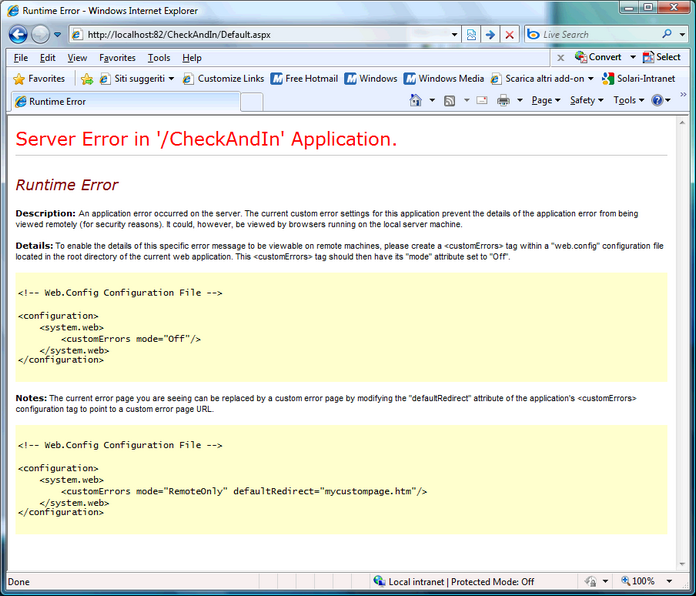The image size is (696, 596).
Task: Open the Tools menu in menu bar
Action: [x=159, y=58]
